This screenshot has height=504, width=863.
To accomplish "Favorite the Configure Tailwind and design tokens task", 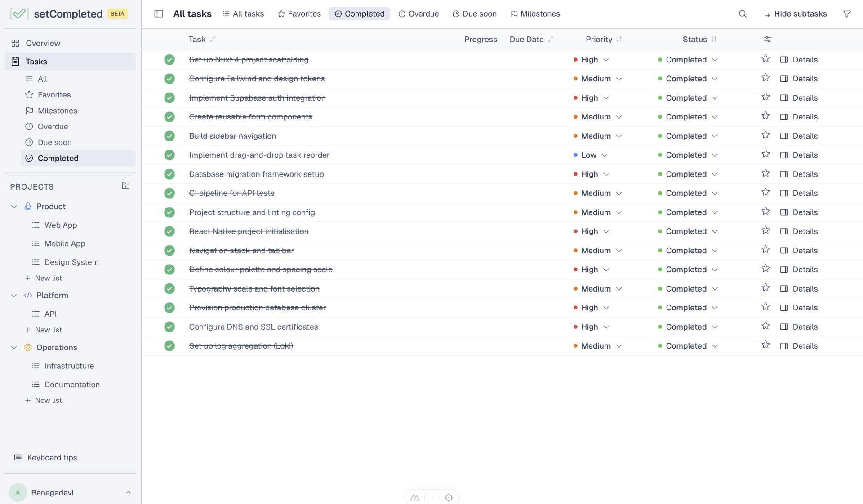I will (x=765, y=78).
